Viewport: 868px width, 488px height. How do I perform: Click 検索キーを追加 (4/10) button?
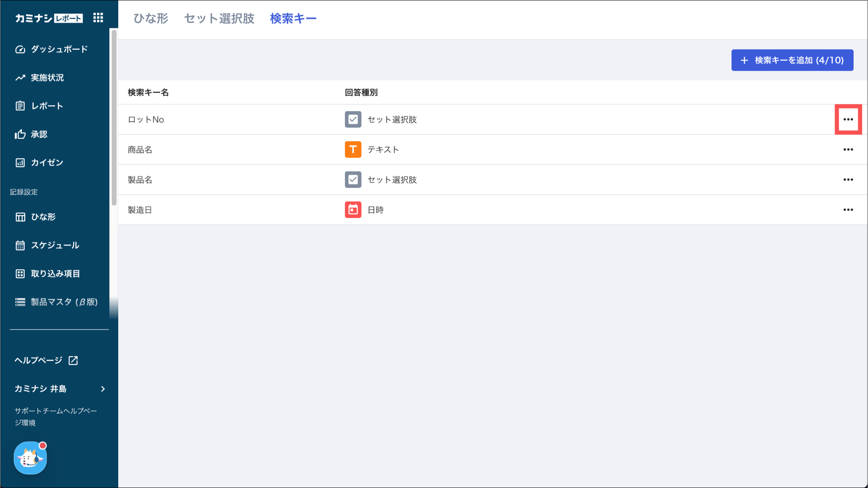coord(792,60)
